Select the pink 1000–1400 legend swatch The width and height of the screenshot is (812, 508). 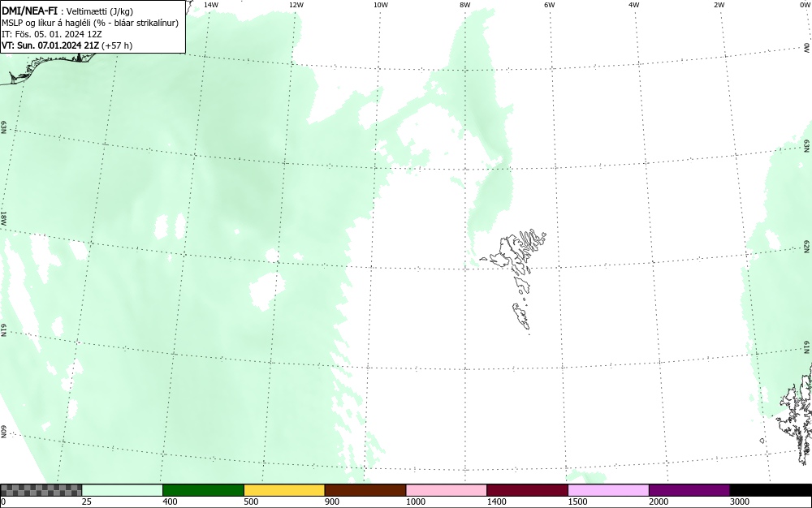[x=447, y=490]
